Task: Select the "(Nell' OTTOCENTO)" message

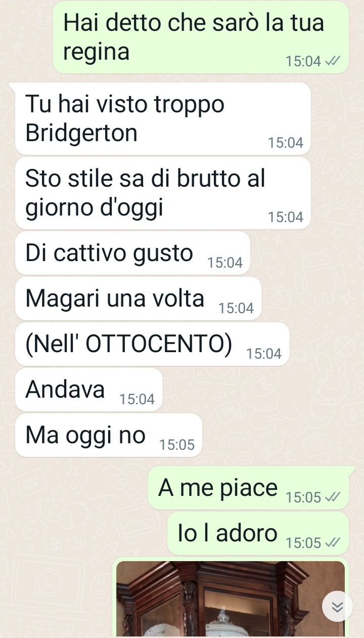Action: tap(152, 344)
